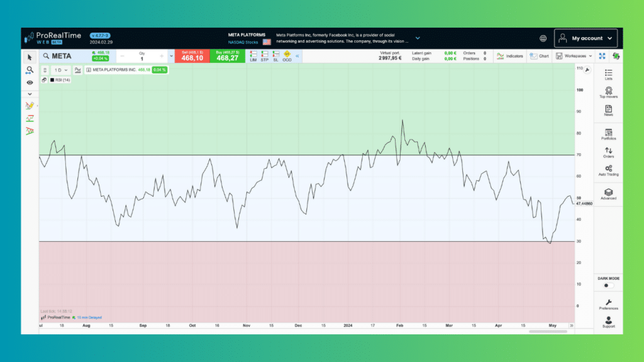
Task: Click the RSI (14) black color swatch
Action: click(52, 80)
